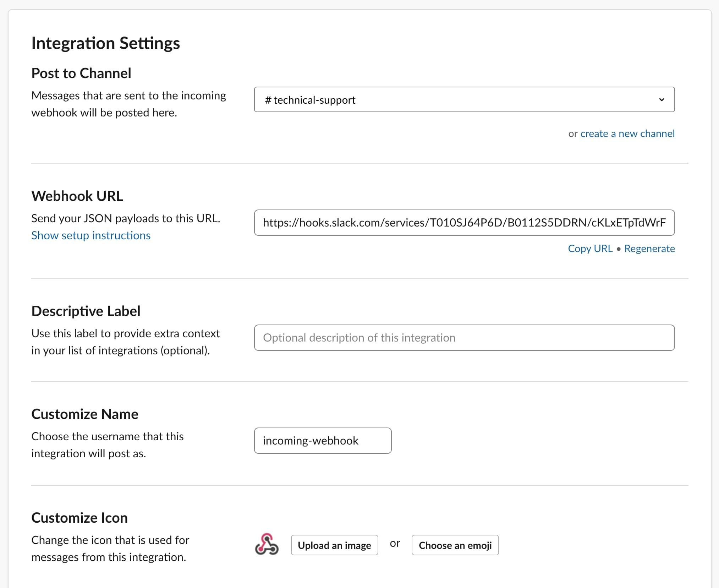Click the Webhook URL section heading
This screenshot has height=588, width=719.
(77, 196)
